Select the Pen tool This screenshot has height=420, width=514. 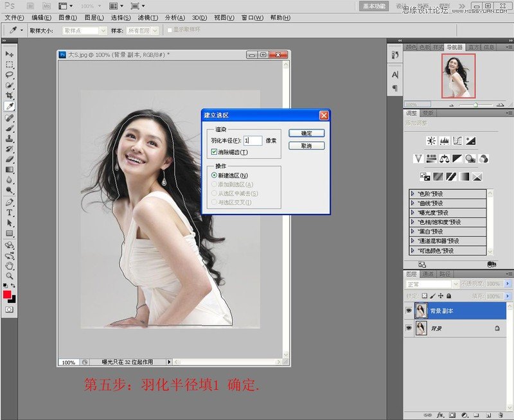pos(10,202)
